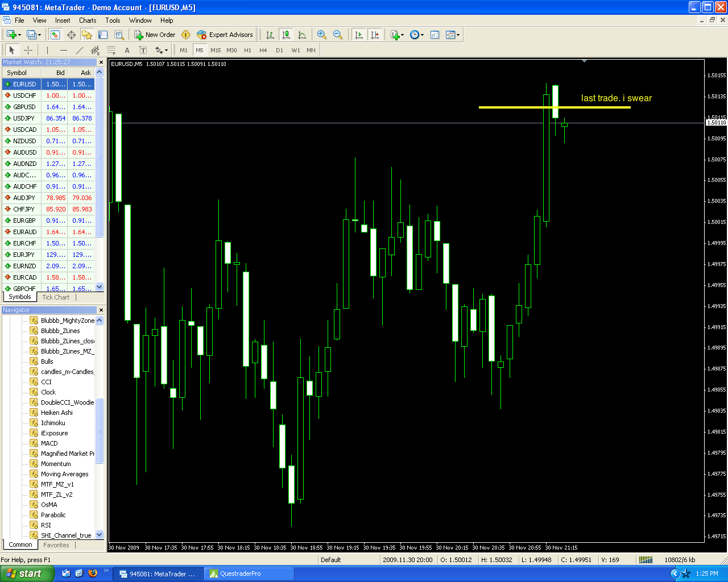
Task: Switch chart to bar chart
Action: coord(270,35)
